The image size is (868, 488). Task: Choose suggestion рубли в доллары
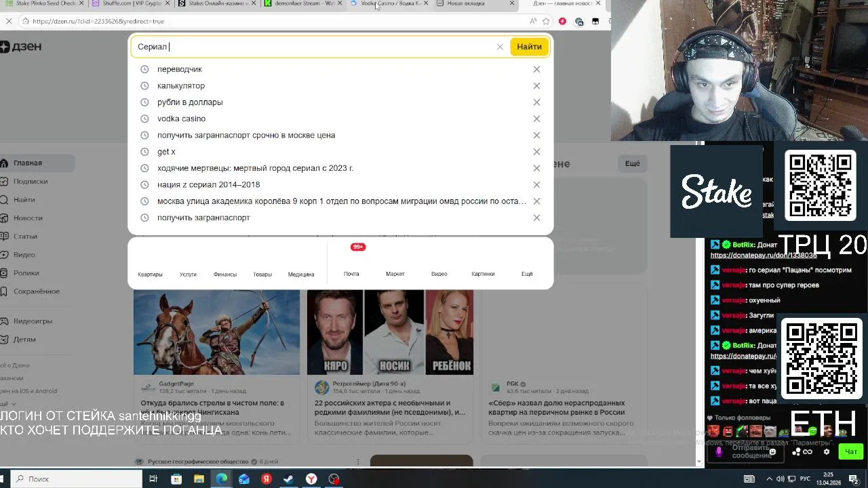click(x=190, y=102)
